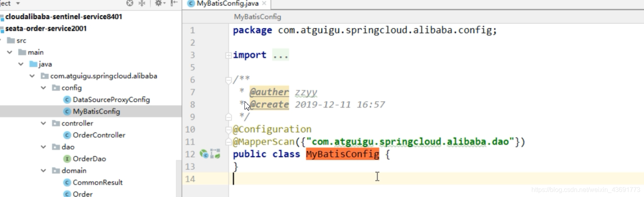The image size is (644, 197).
Task: Select the config package label
Action: (71, 88)
